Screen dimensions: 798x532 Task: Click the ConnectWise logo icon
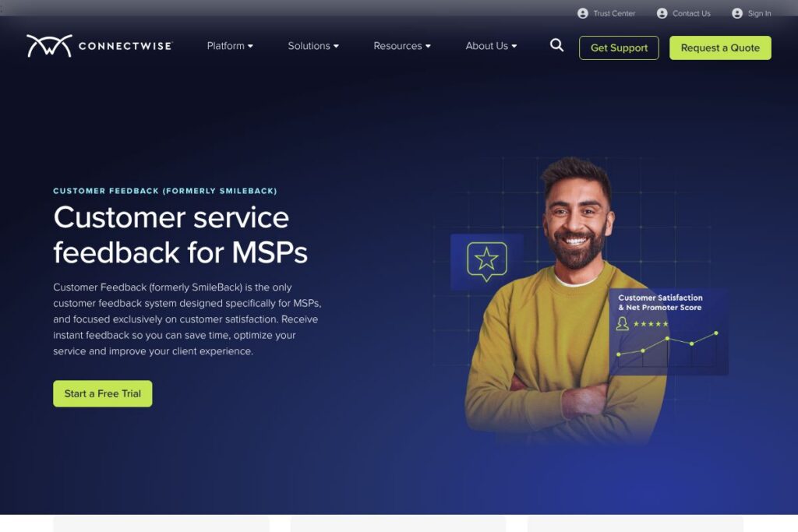coord(49,46)
